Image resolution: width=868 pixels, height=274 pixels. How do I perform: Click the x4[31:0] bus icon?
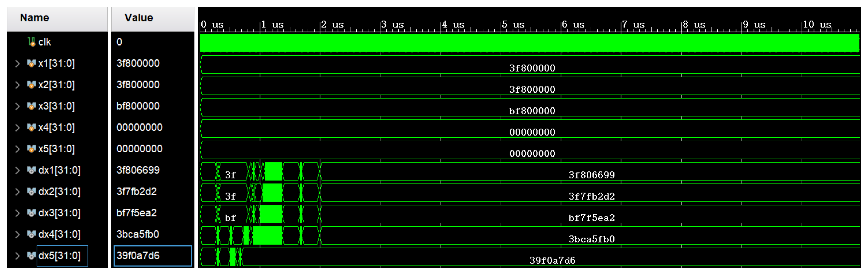(31, 127)
